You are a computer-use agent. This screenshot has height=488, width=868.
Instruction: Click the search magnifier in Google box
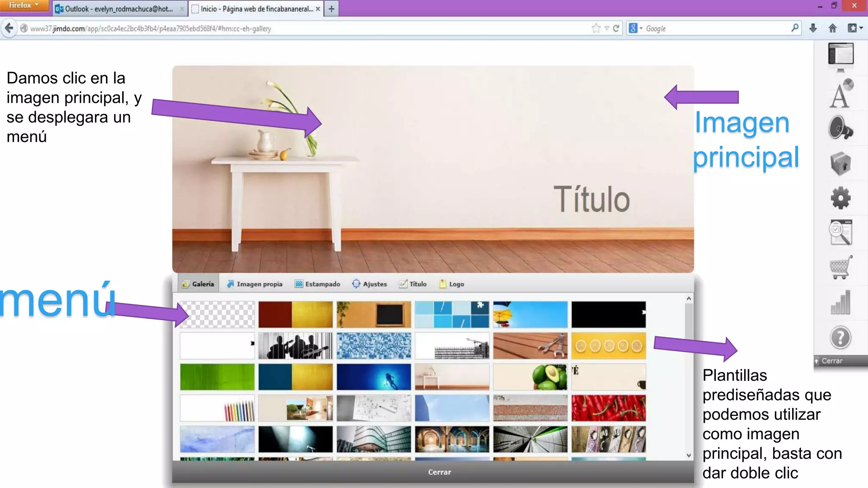click(x=795, y=28)
